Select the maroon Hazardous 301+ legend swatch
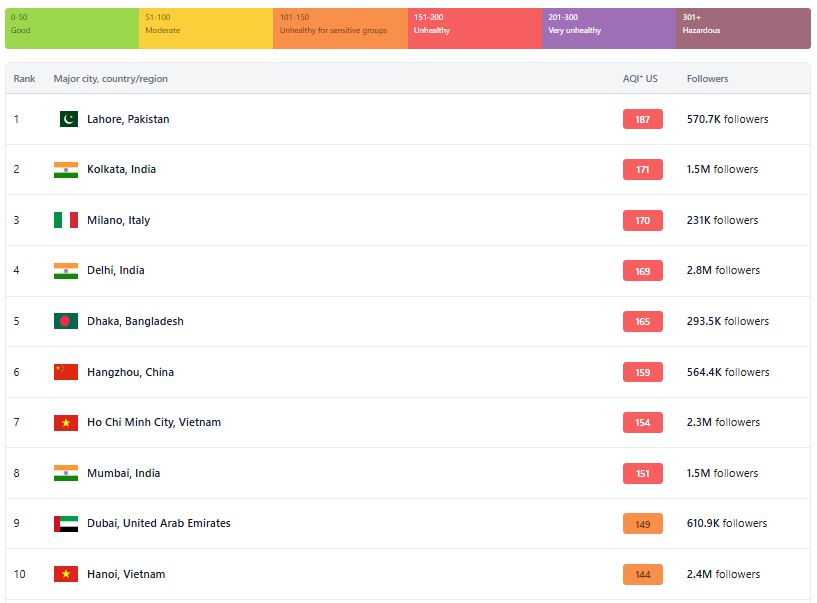Image resolution: width=817 pixels, height=603 pixels. 743,28
